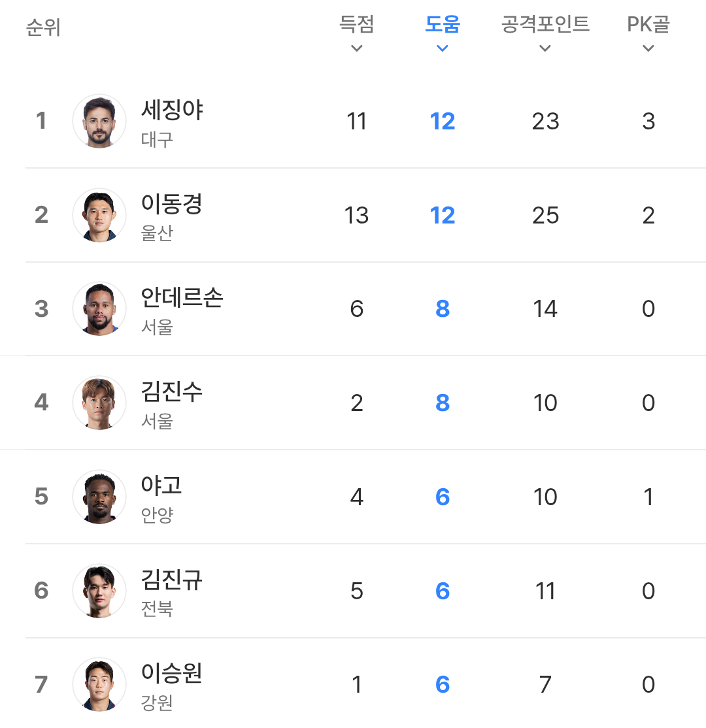
Task: Open 세징야's player profile photo
Action: coord(99,122)
